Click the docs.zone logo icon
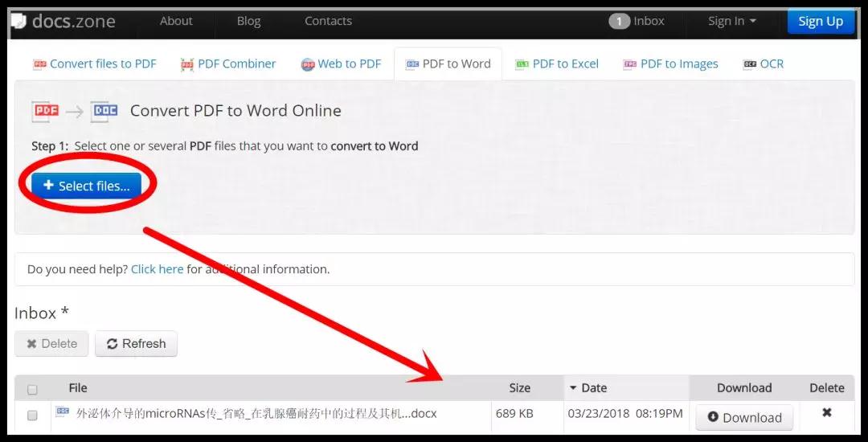This screenshot has width=868, height=442. click(x=18, y=21)
